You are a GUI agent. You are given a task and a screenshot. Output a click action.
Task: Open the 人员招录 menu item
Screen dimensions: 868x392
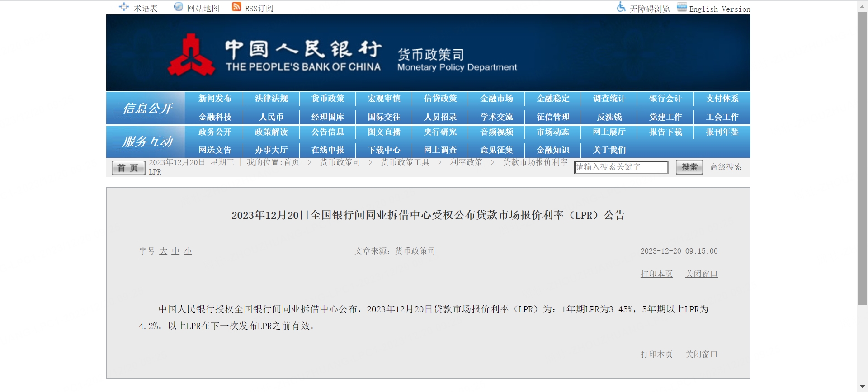tap(440, 117)
